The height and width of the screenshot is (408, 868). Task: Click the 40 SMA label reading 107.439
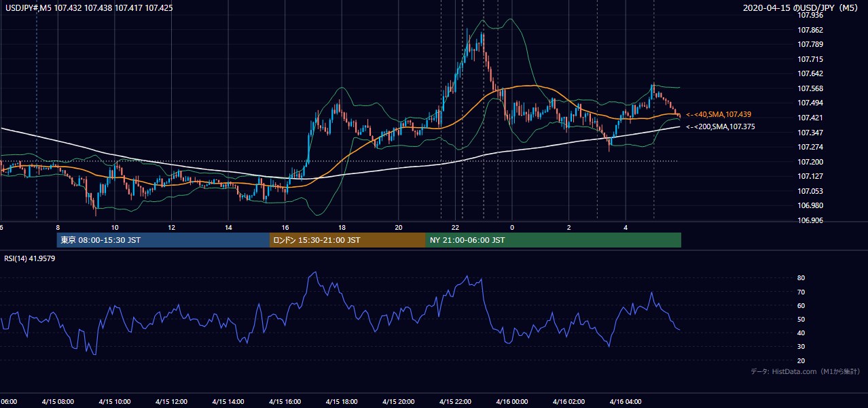(720, 114)
